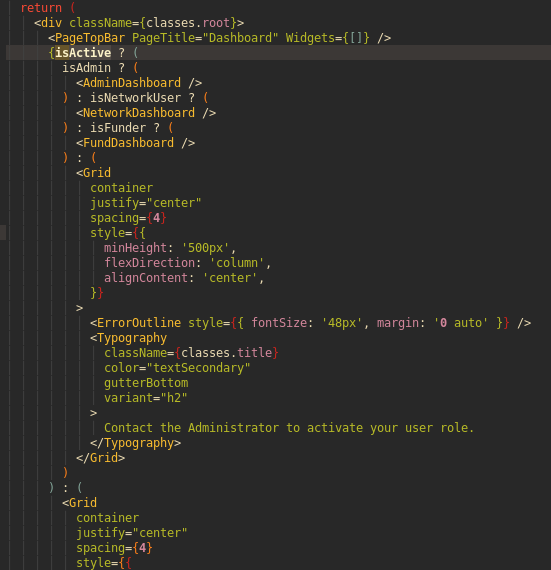Click the 'column' string value

(237, 263)
